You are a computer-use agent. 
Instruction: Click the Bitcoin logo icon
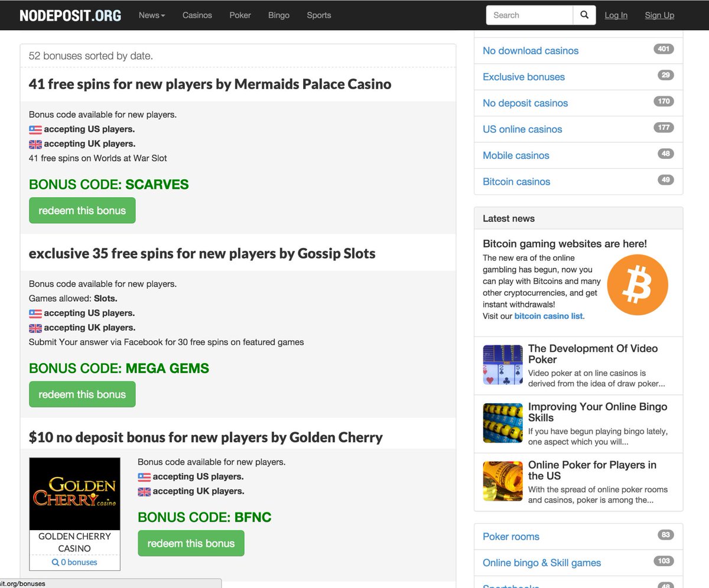[x=638, y=285]
